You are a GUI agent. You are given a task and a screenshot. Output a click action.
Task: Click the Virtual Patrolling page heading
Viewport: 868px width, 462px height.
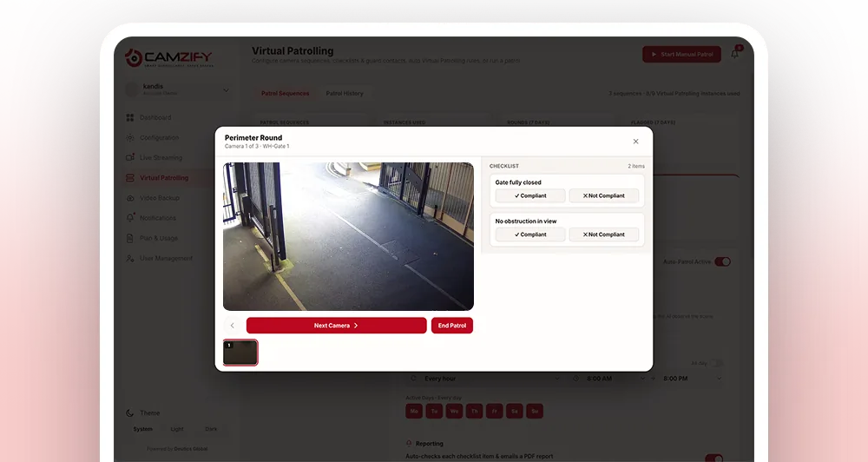(293, 51)
